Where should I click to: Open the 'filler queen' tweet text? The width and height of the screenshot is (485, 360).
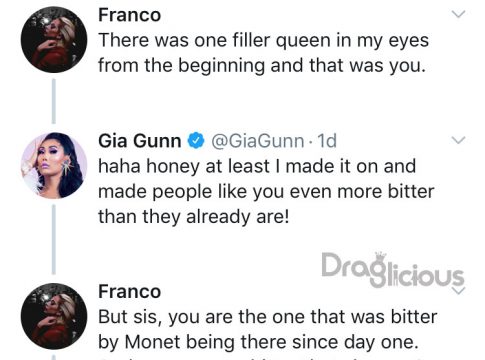point(263,53)
